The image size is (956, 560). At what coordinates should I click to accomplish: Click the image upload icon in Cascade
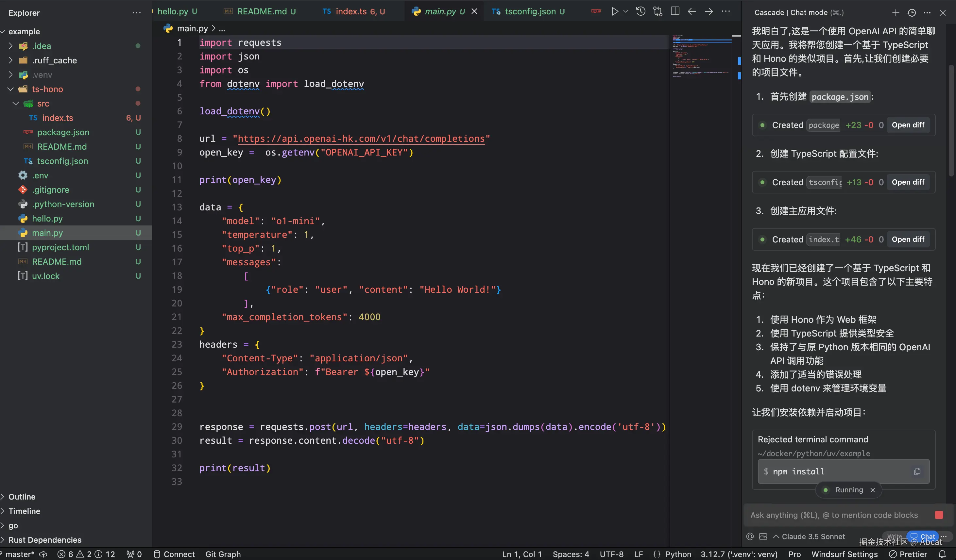[763, 536]
